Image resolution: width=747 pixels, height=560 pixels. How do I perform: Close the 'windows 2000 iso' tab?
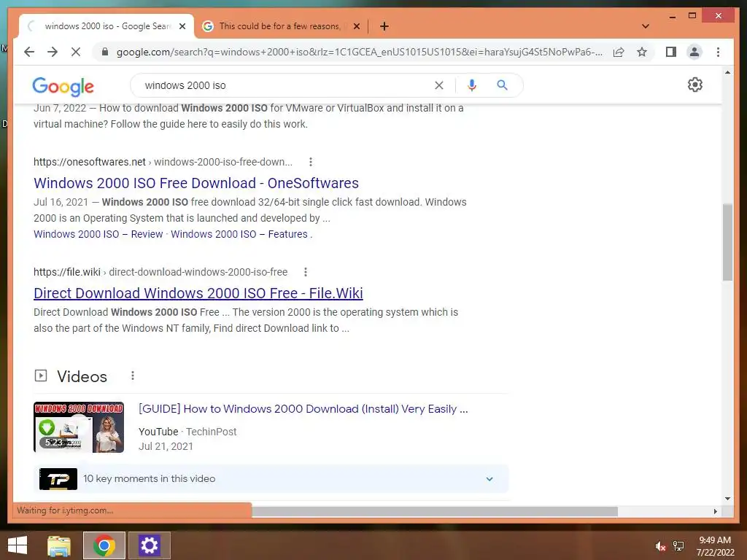coord(182,26)
